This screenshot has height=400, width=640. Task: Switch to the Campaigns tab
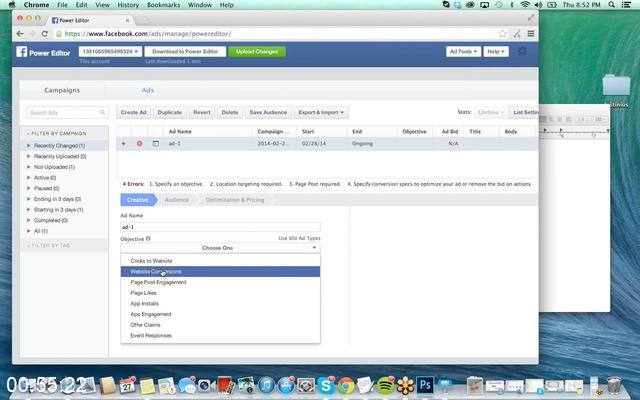(x=62, y=90)
